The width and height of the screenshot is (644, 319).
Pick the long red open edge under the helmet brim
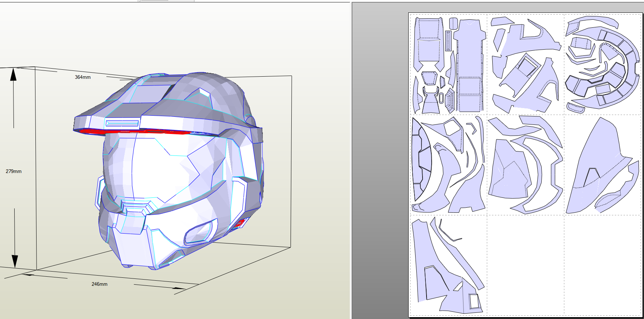coord(135,131)
